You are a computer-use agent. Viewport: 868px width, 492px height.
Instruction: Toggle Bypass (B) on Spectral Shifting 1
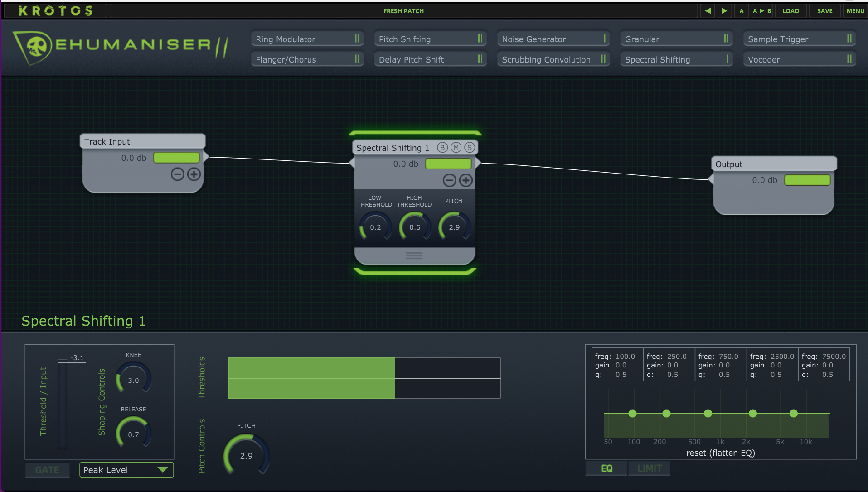pos(442,148)
